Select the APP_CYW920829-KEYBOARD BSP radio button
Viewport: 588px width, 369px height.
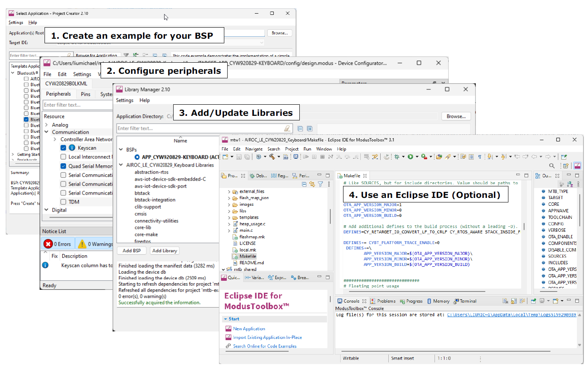[x=137, y=157]
